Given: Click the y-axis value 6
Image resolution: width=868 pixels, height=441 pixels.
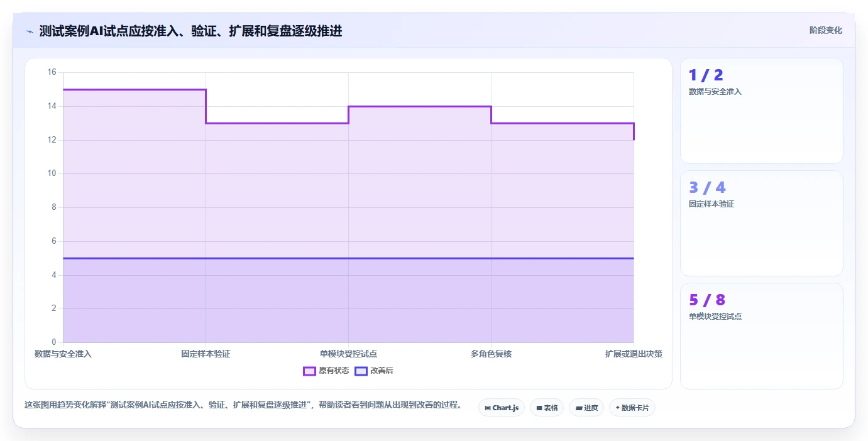Looking at the screenshot, I should point(53,241).
